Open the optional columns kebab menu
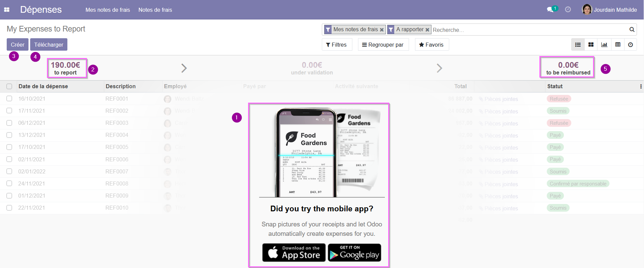This screenshot has height=268, width=644. pos(641,87)
